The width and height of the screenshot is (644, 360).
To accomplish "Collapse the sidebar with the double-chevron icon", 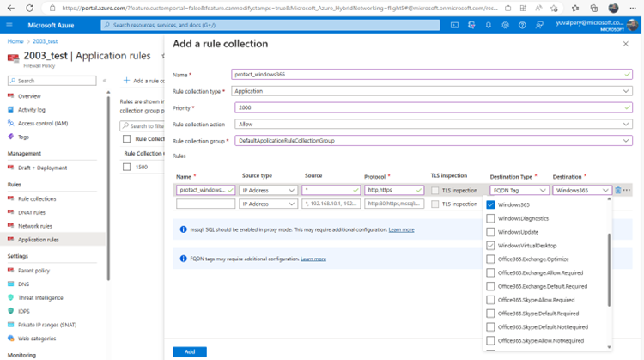I will (104, 81).
